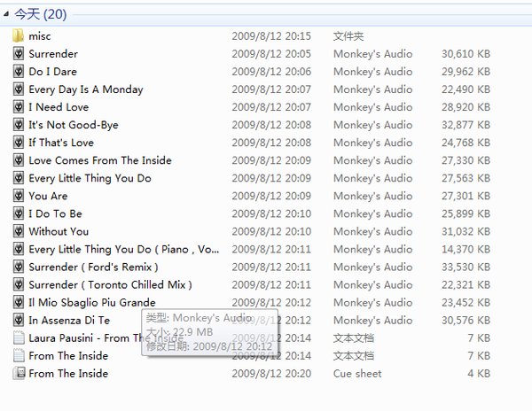This screenshot has height=411, width=532.
Task: Select Every Day Is A Monday name
Action: (86, 89)
